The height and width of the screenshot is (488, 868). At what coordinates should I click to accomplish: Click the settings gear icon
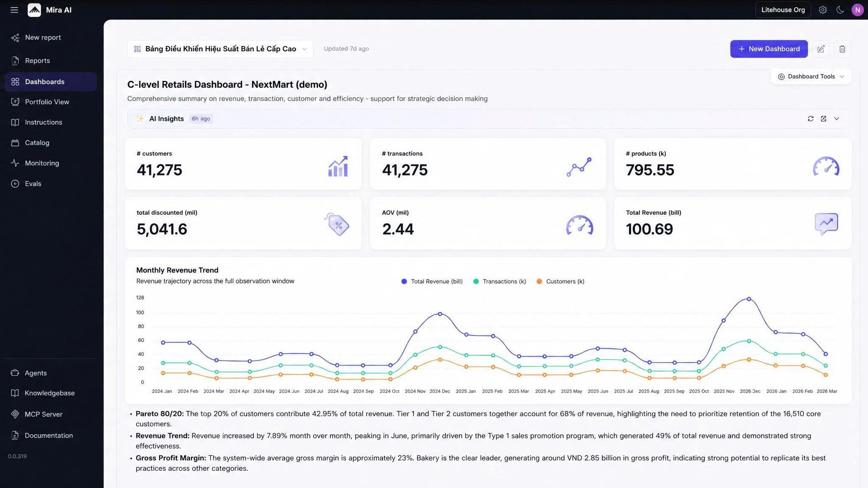tap(823, 10)
